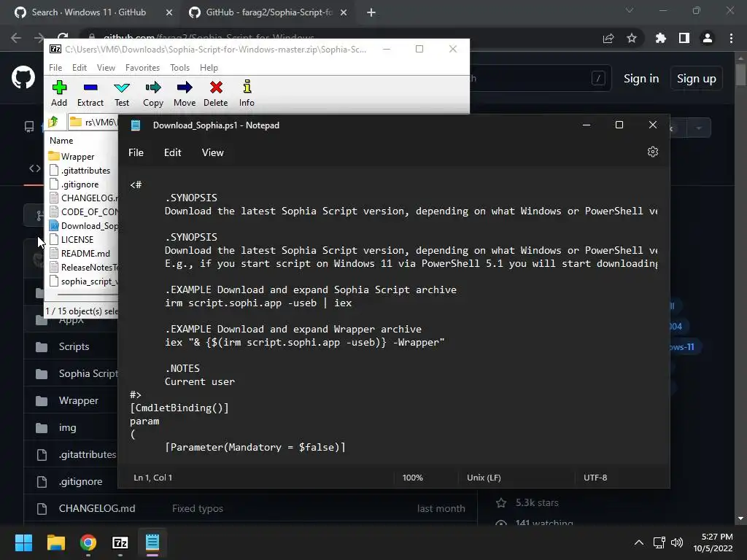This screenshot has height=560, width=747.
Task: Close the farag2 Sophia-Script Chrome tab
Action: coord(344,12)
